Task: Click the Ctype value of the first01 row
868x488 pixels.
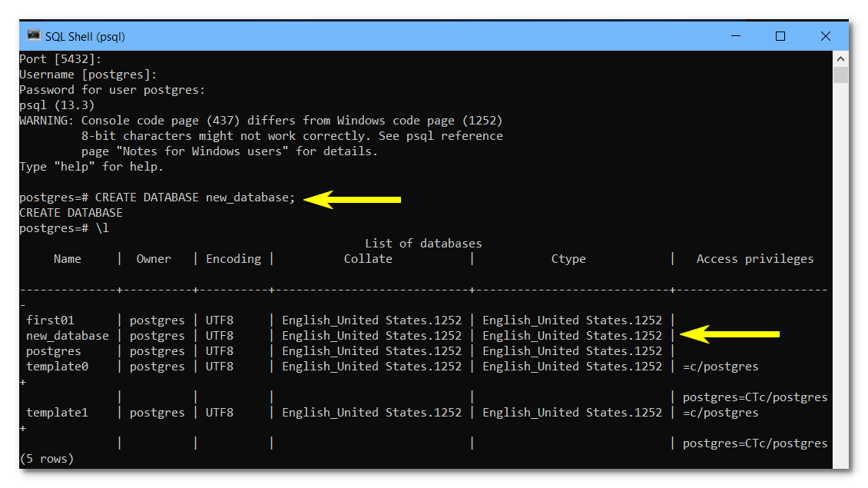Action: point(572,320)
